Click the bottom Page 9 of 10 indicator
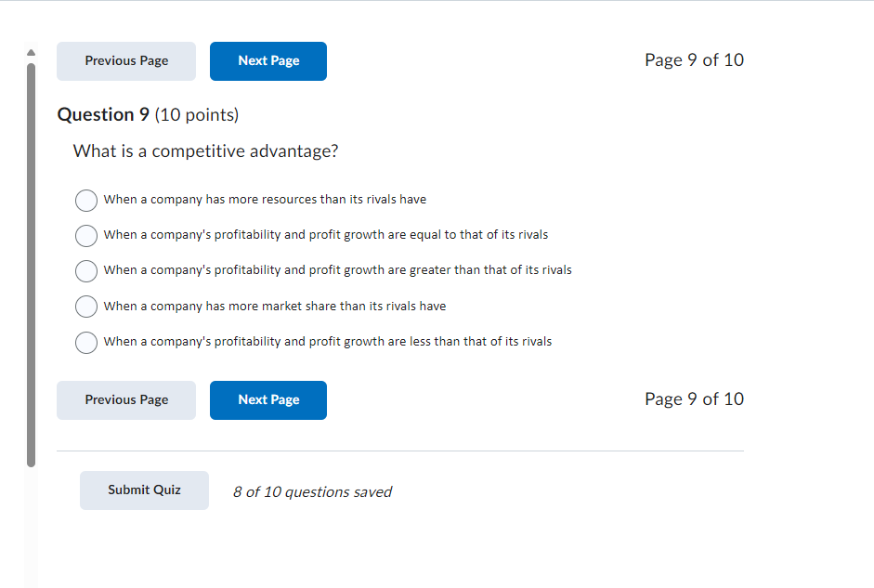Image resolution: width=874 pixels, height=588 pixels. (x=694, y=399)
